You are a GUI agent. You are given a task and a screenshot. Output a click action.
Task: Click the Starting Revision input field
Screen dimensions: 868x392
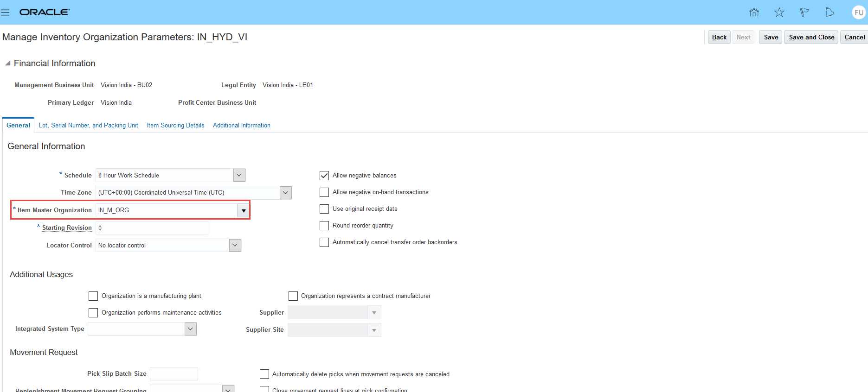tap(152, 228)
